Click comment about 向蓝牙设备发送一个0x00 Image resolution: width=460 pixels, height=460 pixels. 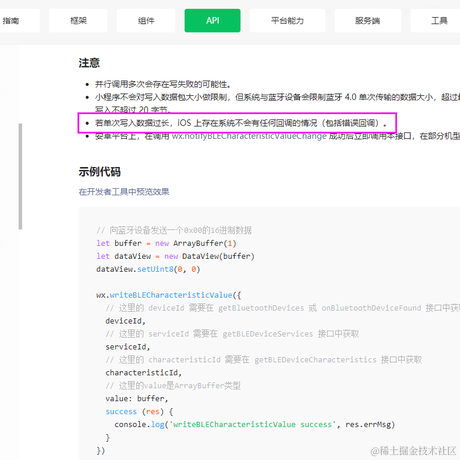[174, 230]
